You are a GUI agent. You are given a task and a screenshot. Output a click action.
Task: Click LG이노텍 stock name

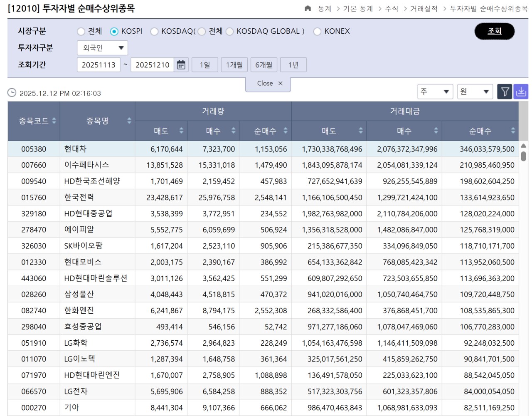[x=79, y=359]
